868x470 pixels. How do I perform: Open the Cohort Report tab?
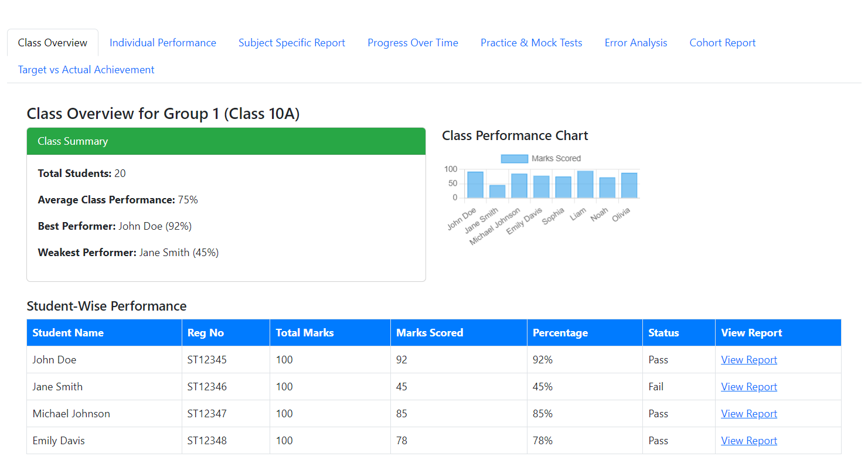(722, 42)
